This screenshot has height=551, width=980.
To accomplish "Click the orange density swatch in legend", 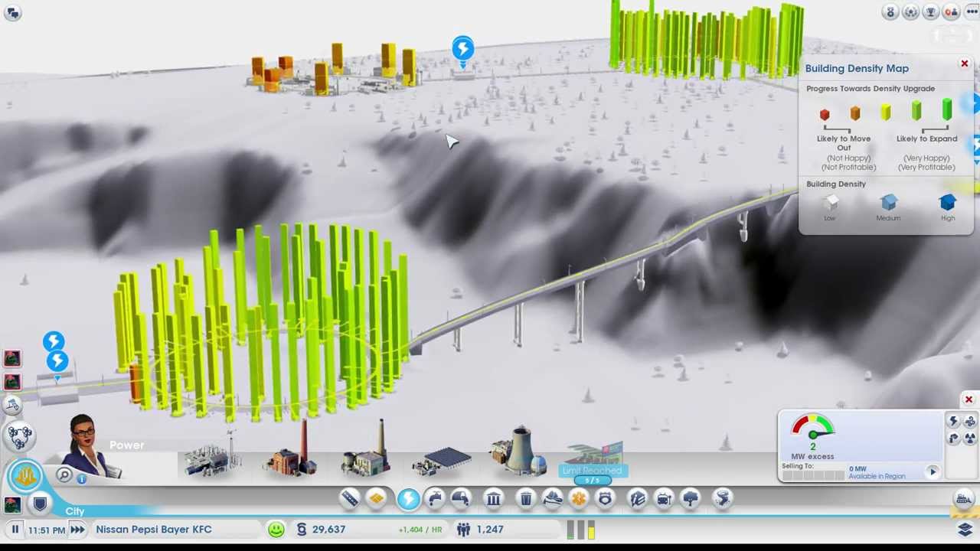I will point(855,113).
